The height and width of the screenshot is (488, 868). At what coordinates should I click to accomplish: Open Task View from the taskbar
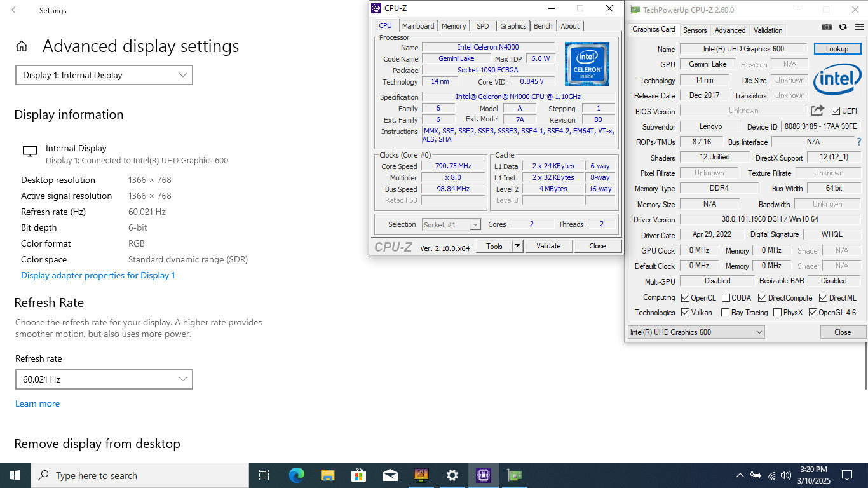264,475
